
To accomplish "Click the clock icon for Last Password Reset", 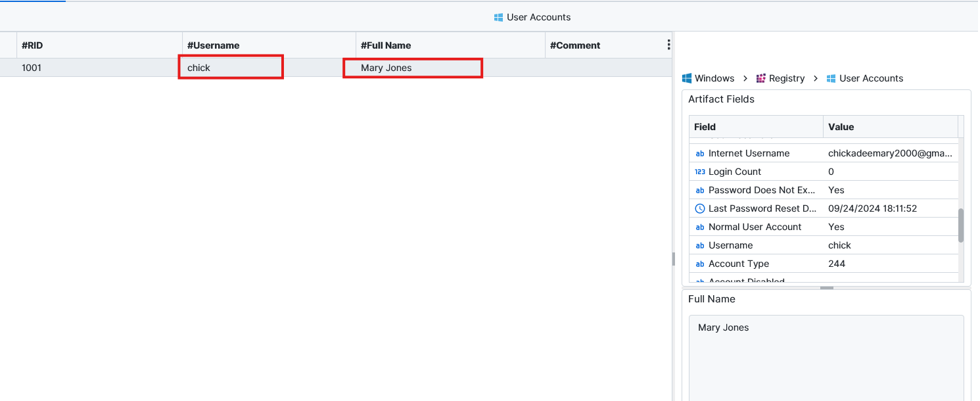I will [x=699, y=208].
